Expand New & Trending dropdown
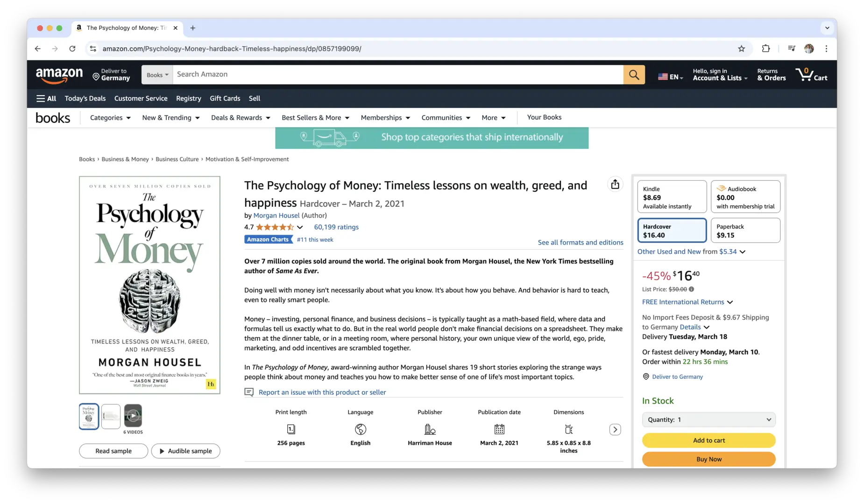This screenshot has width=864, height=504. [x=171, y=118]
